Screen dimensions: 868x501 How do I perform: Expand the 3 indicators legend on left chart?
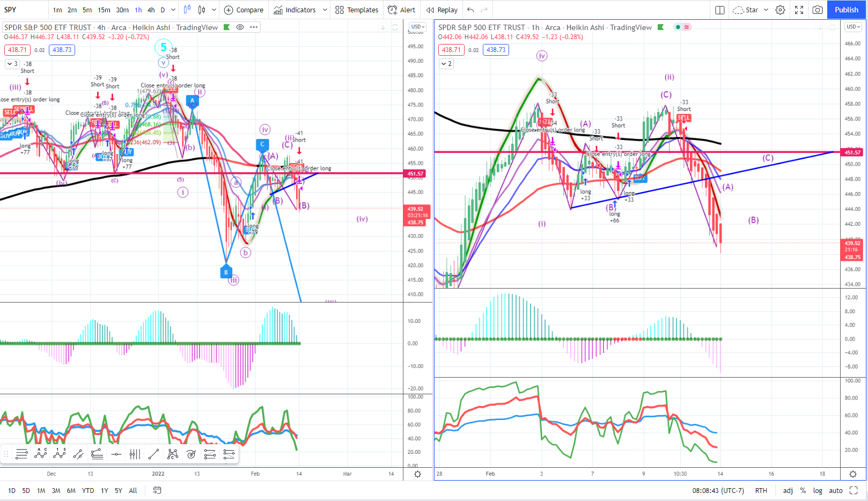[x=12, y=64]
